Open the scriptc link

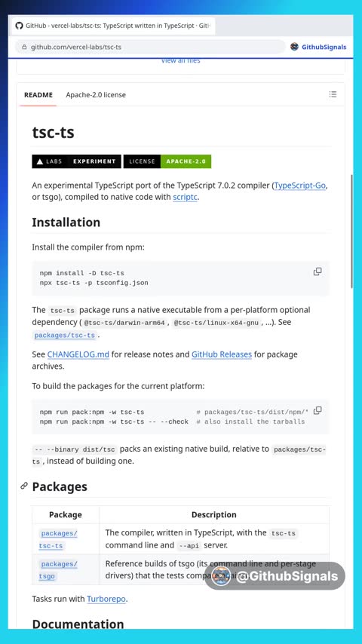coord(185,197)
